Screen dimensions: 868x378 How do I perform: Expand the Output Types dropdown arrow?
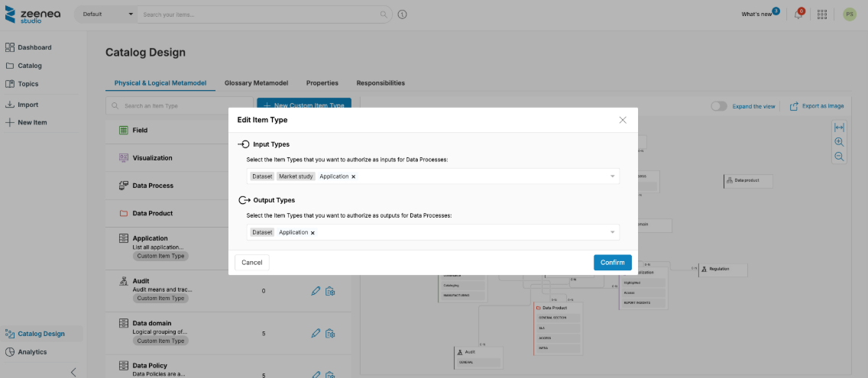[612, 232]
